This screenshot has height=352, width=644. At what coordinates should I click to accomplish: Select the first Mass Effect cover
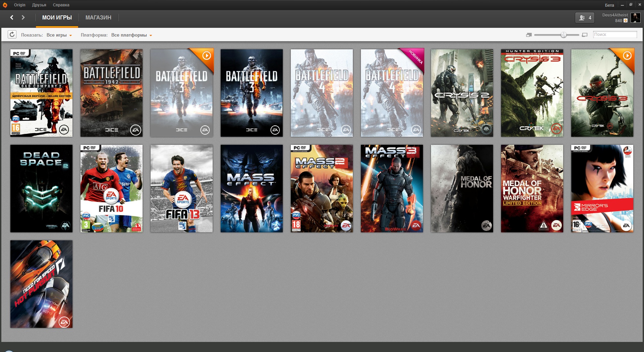coord(252,188)
